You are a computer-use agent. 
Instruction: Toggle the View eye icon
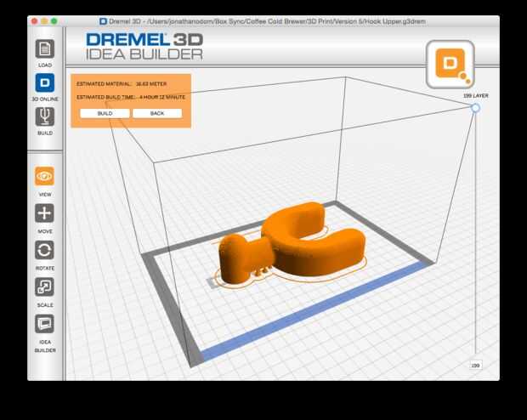point(44,176)
